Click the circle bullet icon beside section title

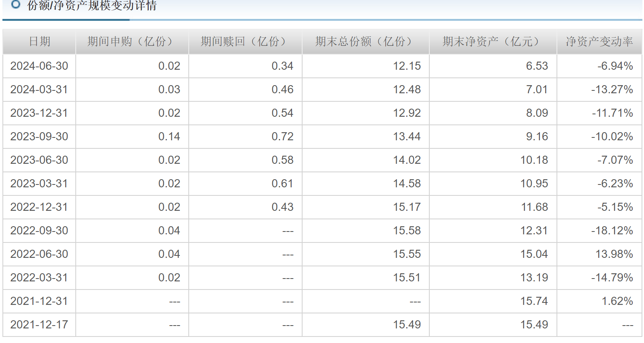15,4
